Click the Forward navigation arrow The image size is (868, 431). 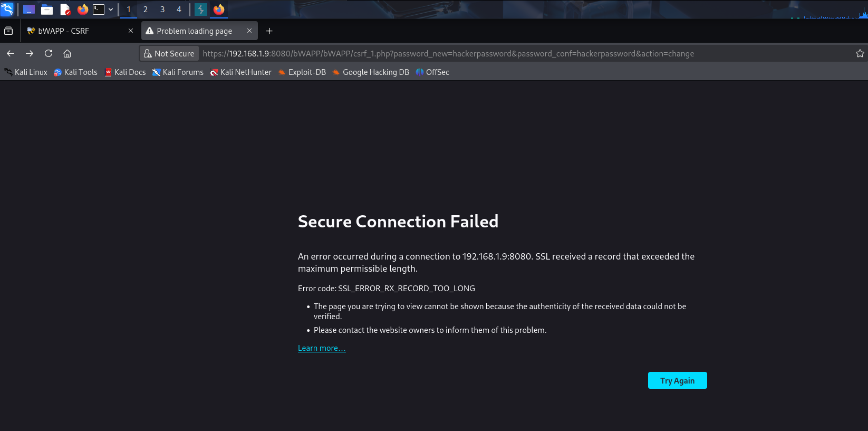point(30,53)
